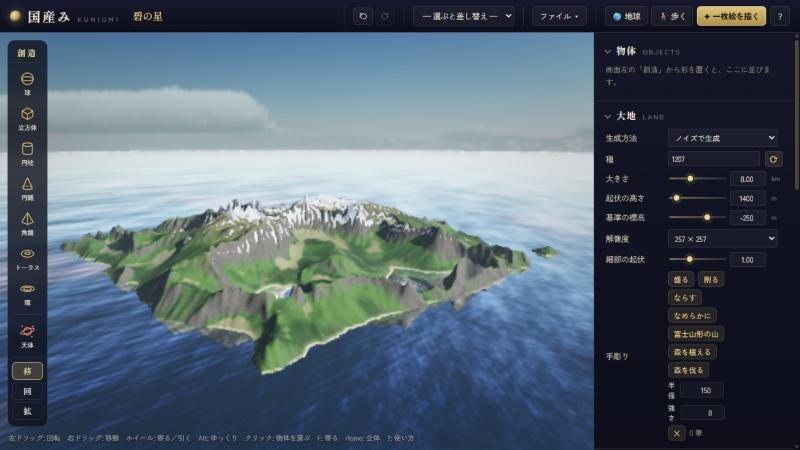Add a cube (立方体) shape

click(27, 119)
